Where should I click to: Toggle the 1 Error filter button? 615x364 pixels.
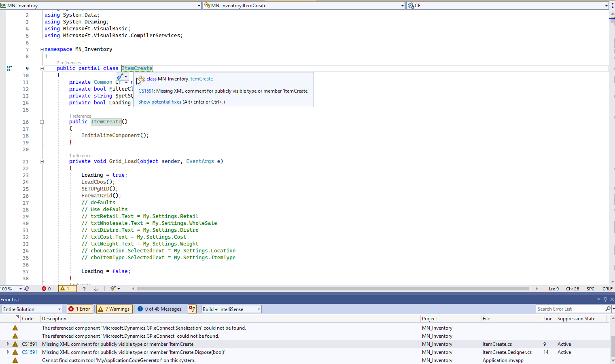[x=80, y=309]
